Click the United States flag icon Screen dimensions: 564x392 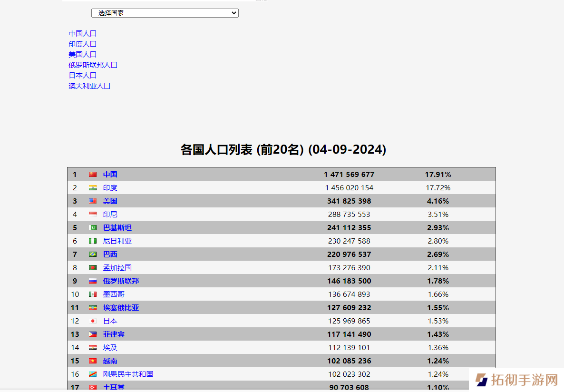[x=93, y=201]
